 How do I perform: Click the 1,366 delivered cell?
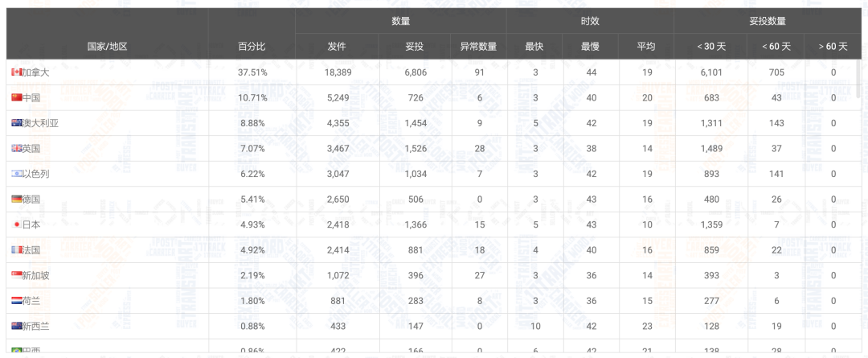coord(415,224)
